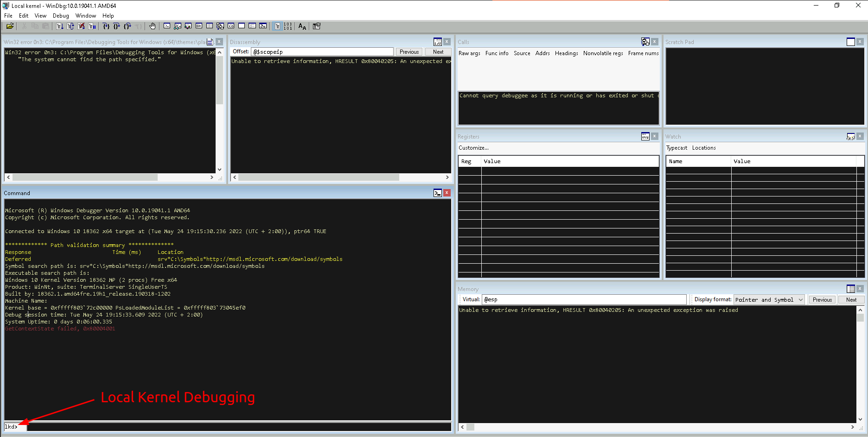The image size is (868, 437).
Task: Click the insert/remove breakpoint hand icon
Action: tap(152, 26)
